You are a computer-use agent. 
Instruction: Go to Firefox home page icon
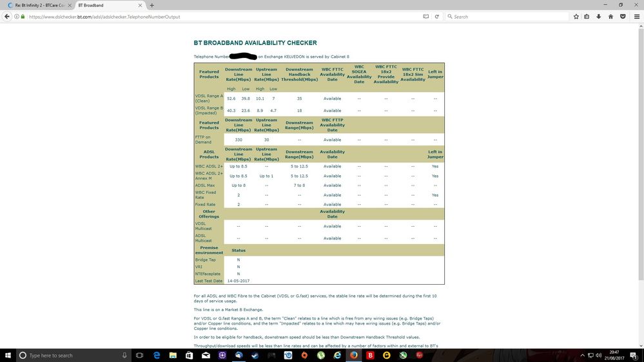[610, 17]
